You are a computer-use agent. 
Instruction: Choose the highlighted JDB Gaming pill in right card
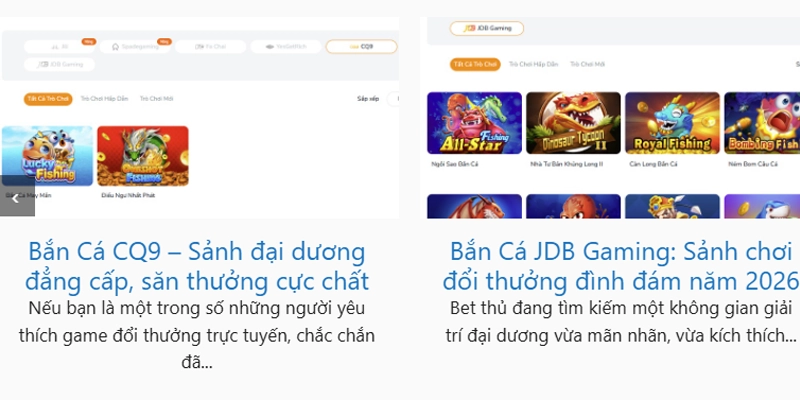click(x=487, y=28)
